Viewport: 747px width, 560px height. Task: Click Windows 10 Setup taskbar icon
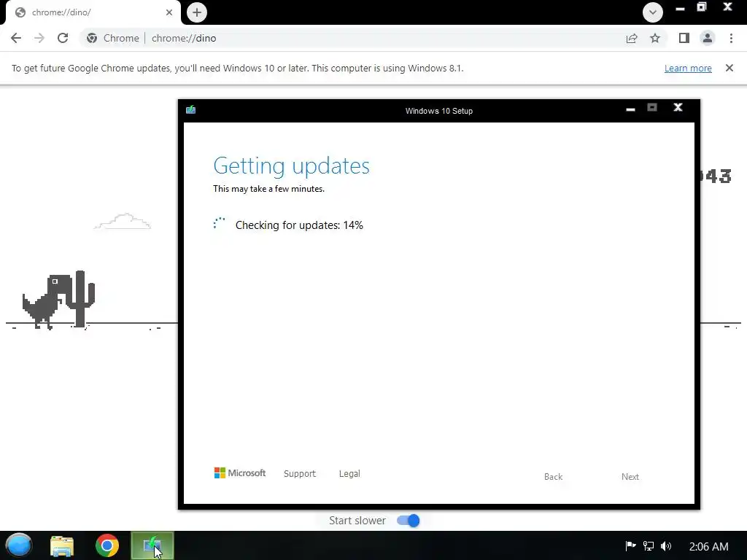tap(152, 545)
